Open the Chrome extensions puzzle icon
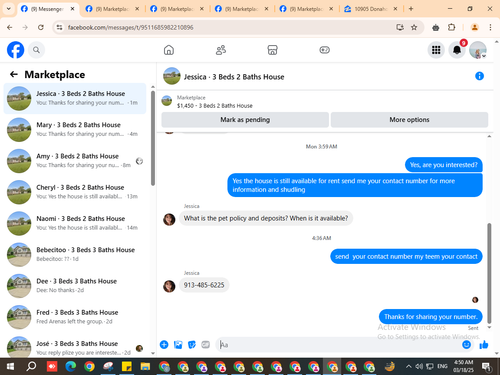This screenshot has width=500, height=375. 451,27
